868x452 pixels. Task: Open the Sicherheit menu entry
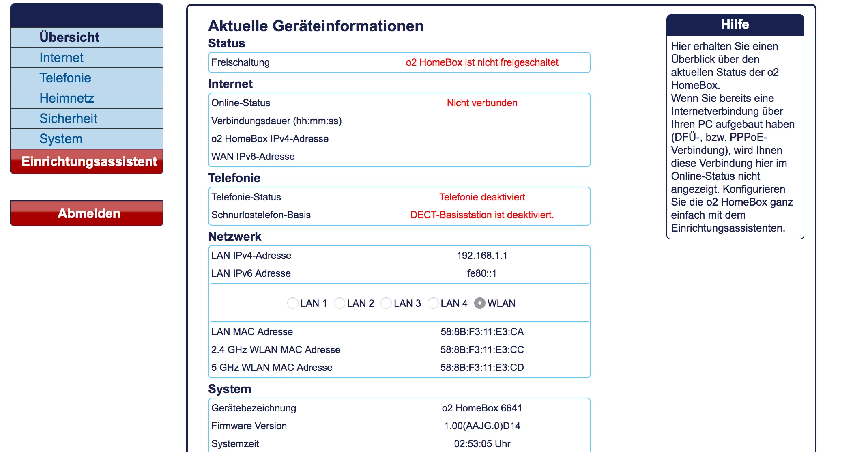click(68, 118)
